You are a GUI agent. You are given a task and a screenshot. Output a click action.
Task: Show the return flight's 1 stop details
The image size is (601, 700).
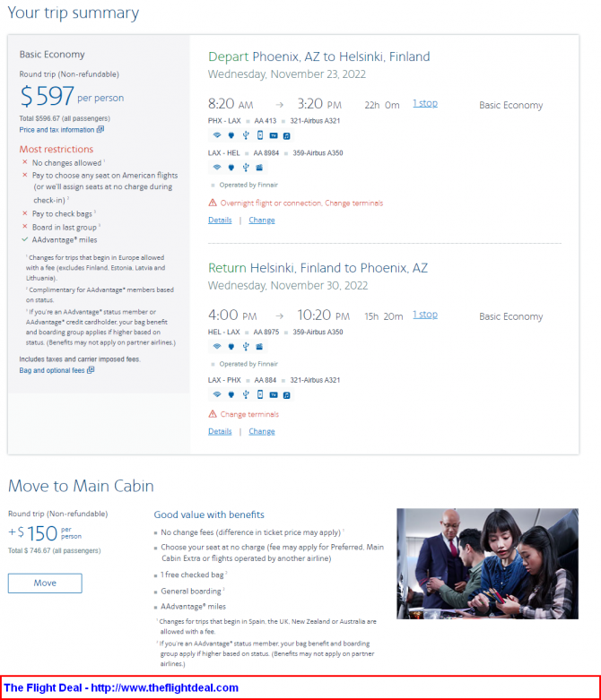[425, 315]
